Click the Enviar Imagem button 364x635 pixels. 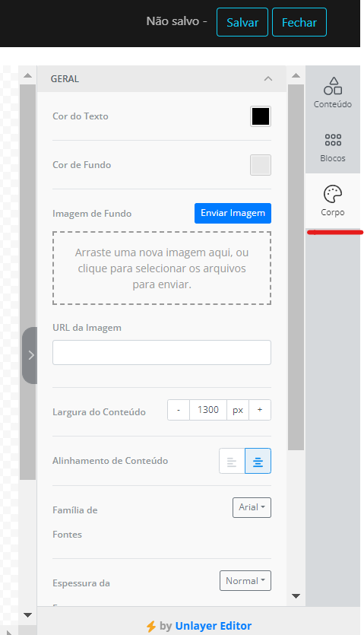coord(233,213)
